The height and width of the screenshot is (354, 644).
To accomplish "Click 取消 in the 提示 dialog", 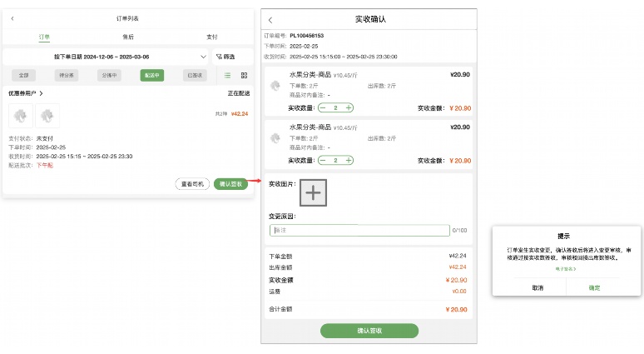I will point(537,288).
